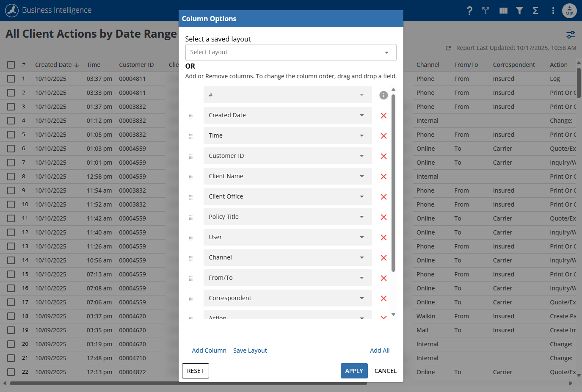
Task: Open the three-dot more options menu
Action: tap(553, 11)
